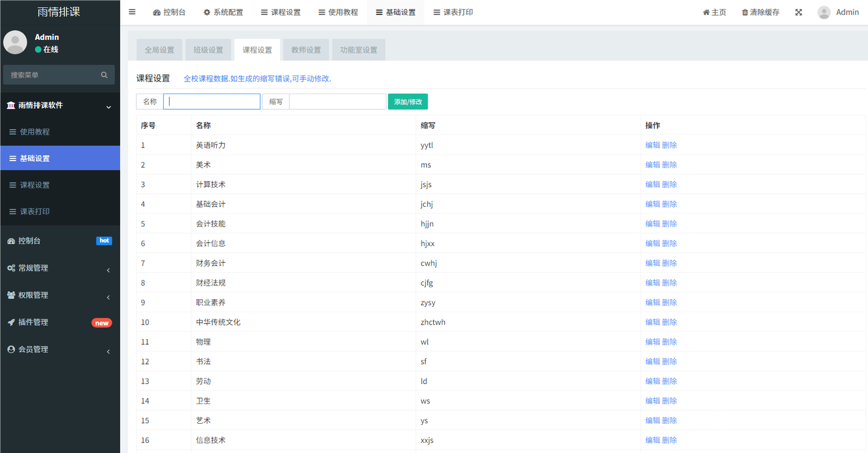The image size is (868, 453).
Task: Click the 缩写 input field
Action: click(338, 102)
